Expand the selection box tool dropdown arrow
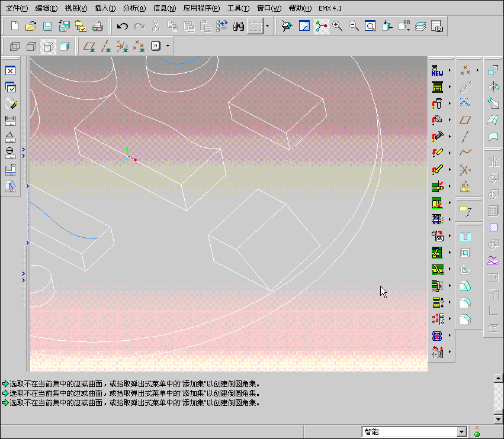Image resolution: width=504 pixels, height=439 pixels. (268, 26)
